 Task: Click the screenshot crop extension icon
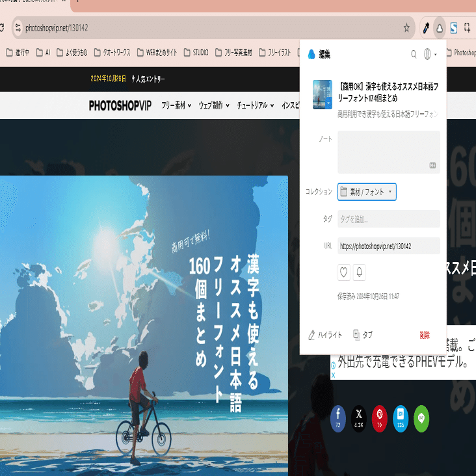468,28
